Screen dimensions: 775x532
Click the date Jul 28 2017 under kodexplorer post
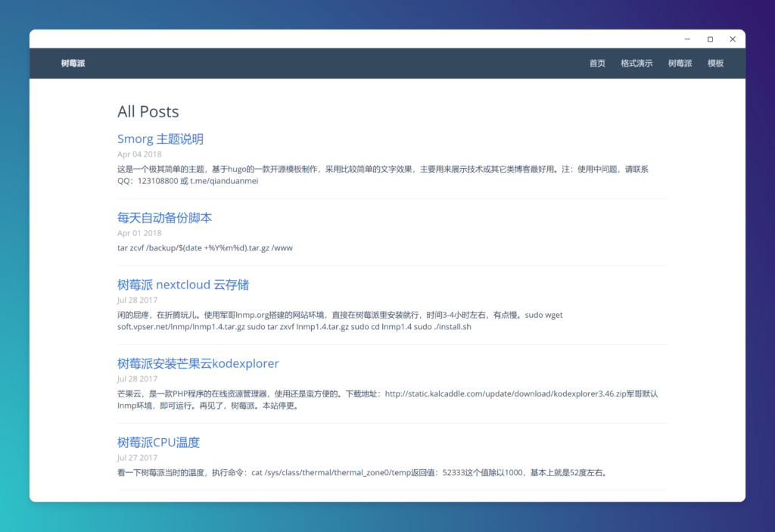(x=138, y=378)
